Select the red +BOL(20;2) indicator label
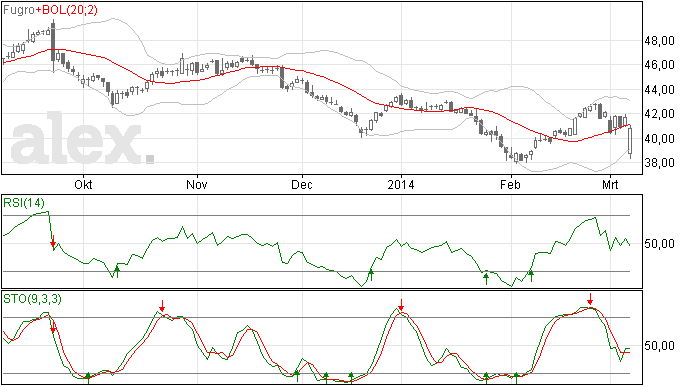Image resolution: width=690 pixels, height=387 pixels. coord(66,10)
